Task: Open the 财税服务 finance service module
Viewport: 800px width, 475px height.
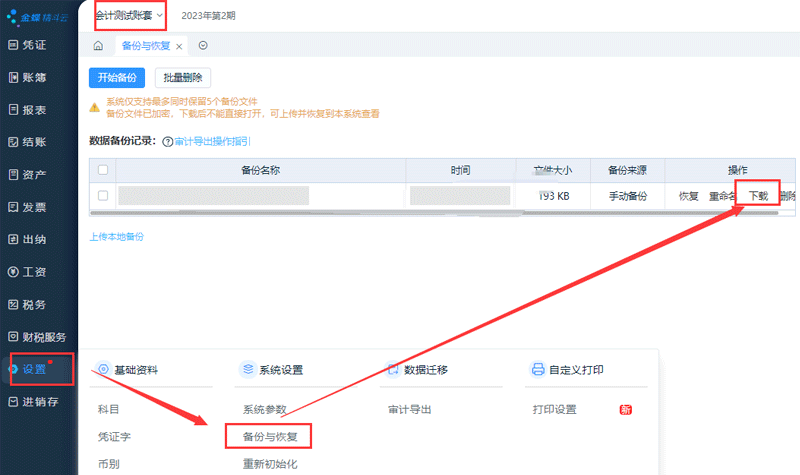Action: tap(37, 337)
